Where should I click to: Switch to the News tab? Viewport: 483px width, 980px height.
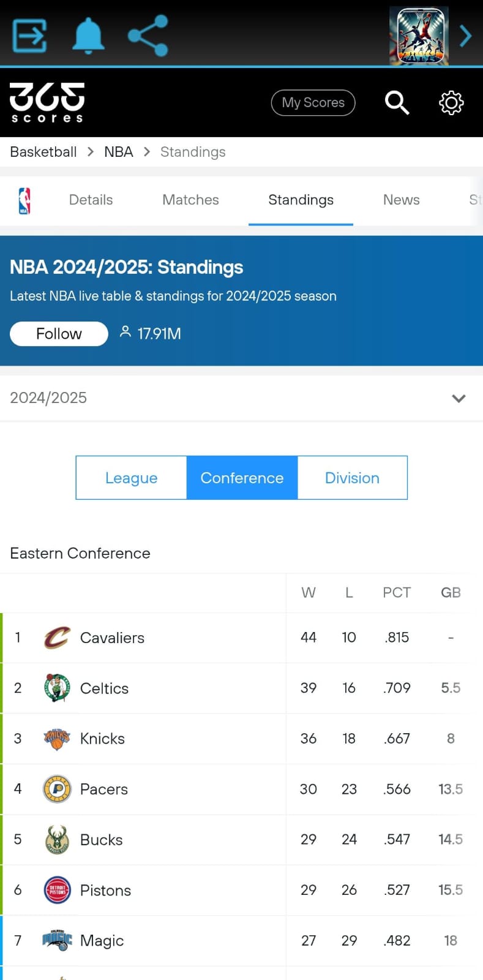click(x=402, y=200)
